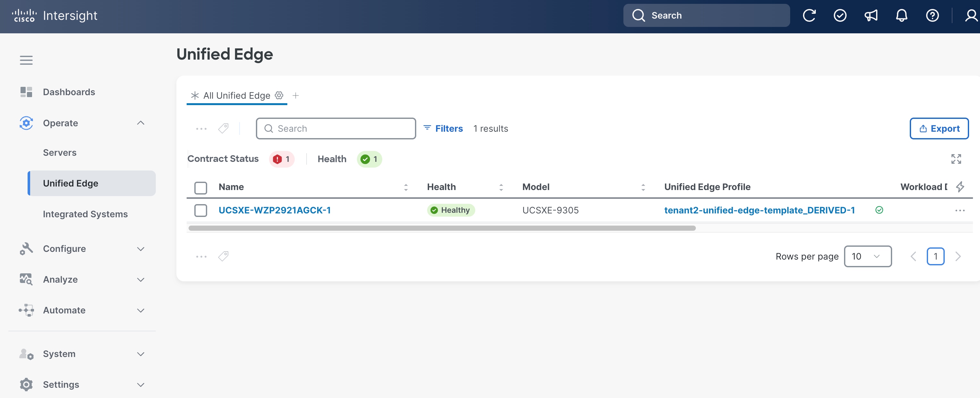Click the lightning bolt column settings icon

960,187
